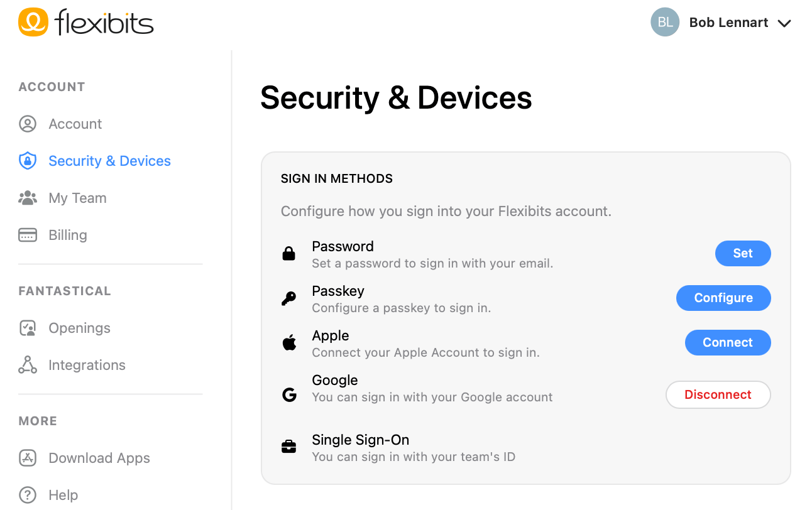Click the Passkey key icon
Viewport: 812px width, 510px height.
pyautogui.click(x=288, y=298)
